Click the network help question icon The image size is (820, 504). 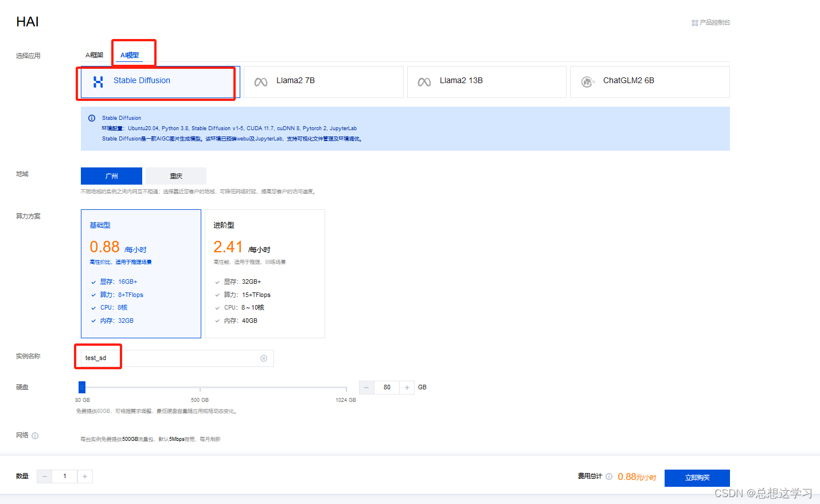[35, 436]
